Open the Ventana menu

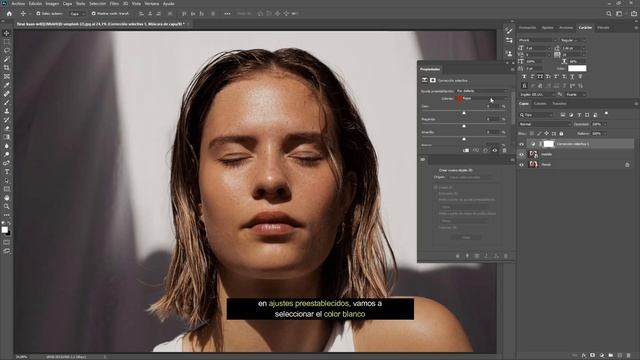151,3
